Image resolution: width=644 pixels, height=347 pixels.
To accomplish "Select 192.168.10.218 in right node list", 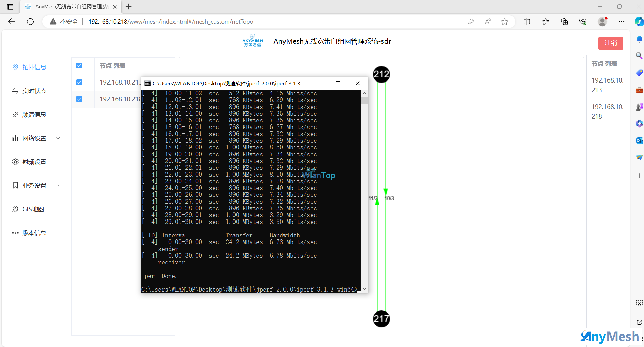I will click(x=608, y=112).
